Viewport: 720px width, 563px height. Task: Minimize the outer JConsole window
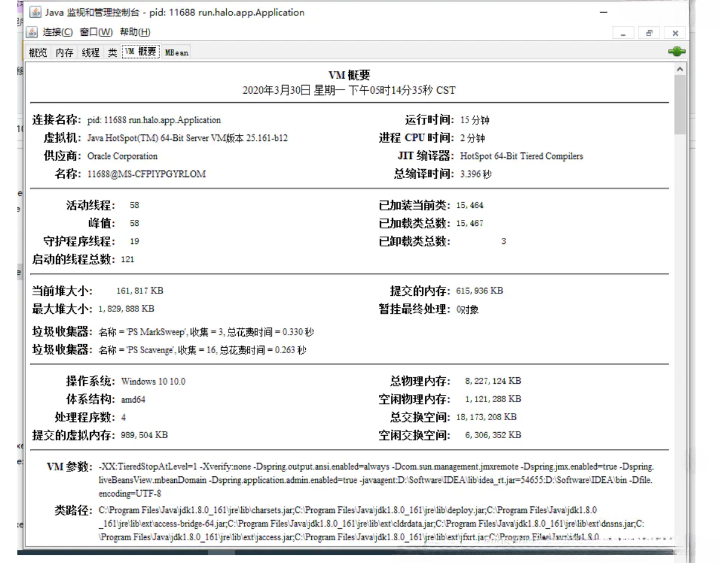click(603, 12)
